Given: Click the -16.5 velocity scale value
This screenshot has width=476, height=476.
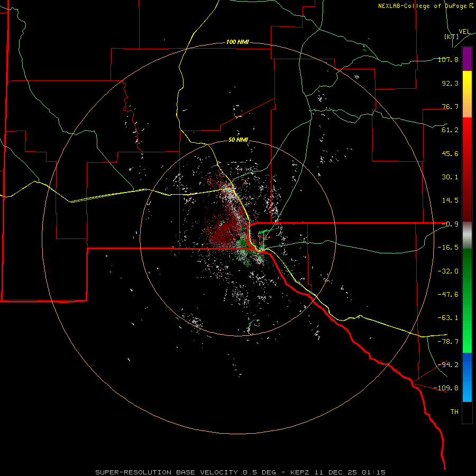Looking at the screenshot, I should pos(448,248).
